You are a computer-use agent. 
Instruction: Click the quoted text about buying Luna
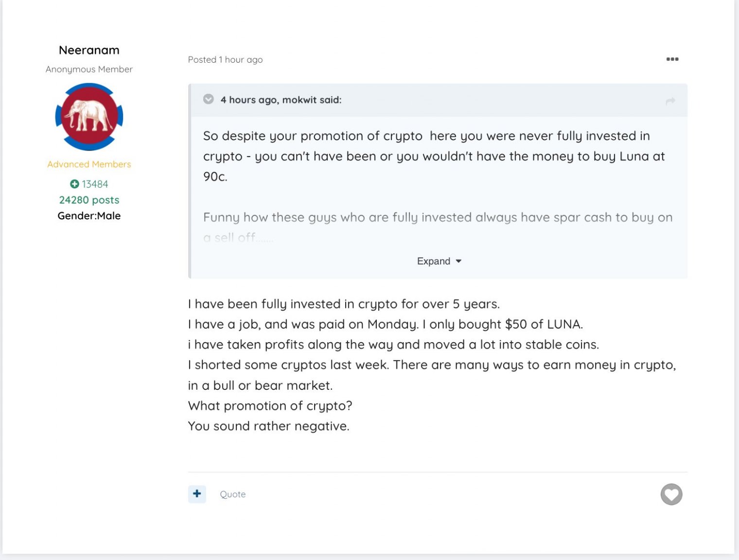(x=433, y=156)
